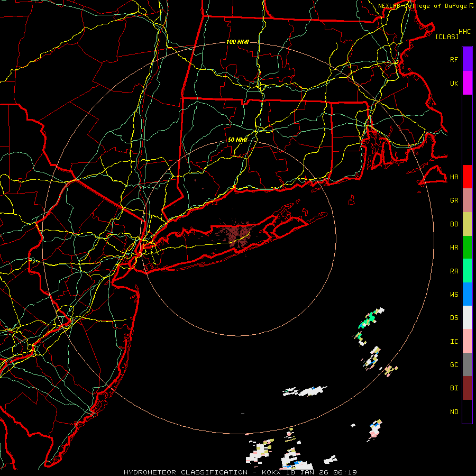Click the HHC product code text
The image size is (476, 476).
coord(465,32)
